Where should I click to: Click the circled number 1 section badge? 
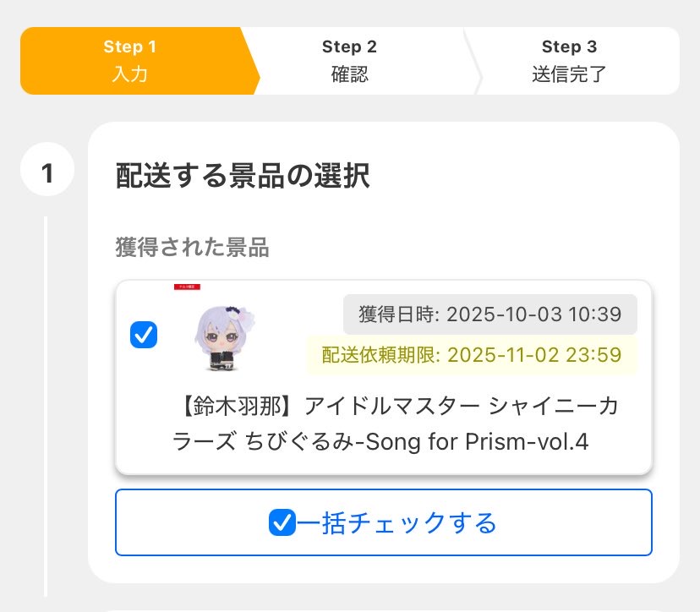click(x=47, y=173)
